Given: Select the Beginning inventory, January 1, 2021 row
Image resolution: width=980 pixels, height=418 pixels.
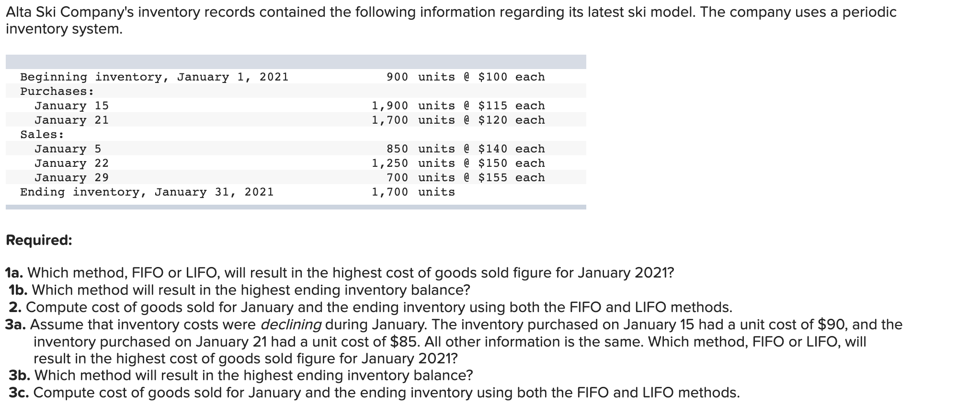Looking at the screenshot, I should (x=296, y=77).
